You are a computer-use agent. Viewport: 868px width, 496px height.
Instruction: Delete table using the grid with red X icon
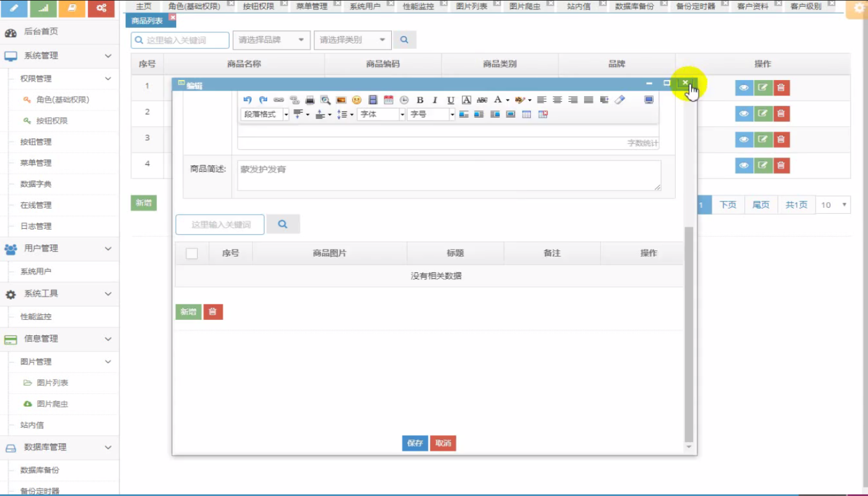click(x=542, y=115)
